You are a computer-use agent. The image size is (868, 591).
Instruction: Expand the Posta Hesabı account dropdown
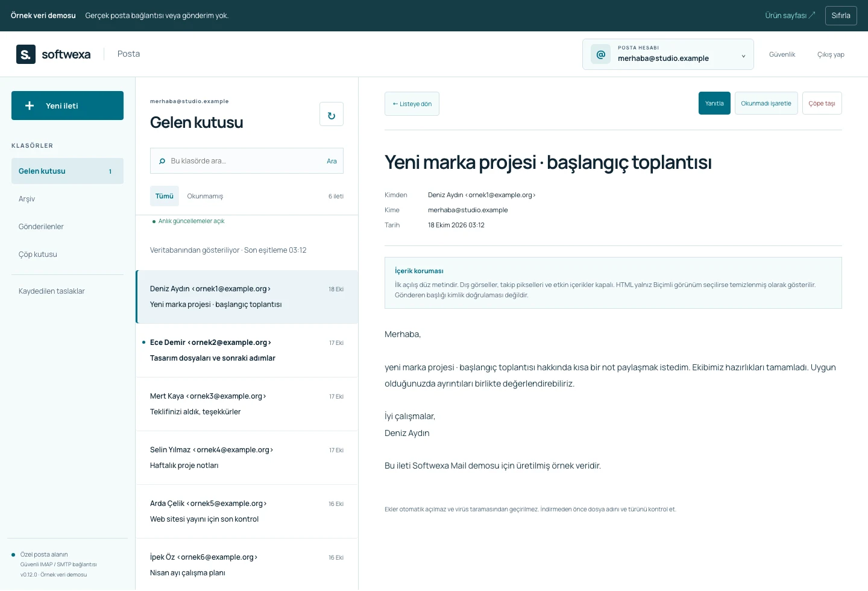[668, 54]
